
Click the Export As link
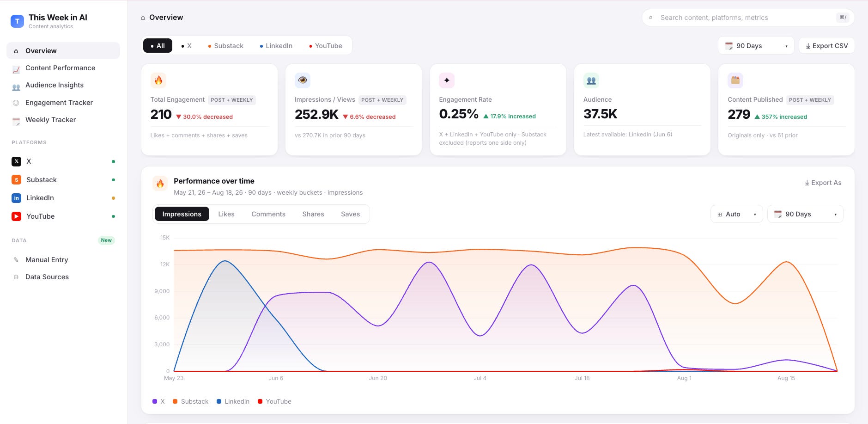(823, 183)
